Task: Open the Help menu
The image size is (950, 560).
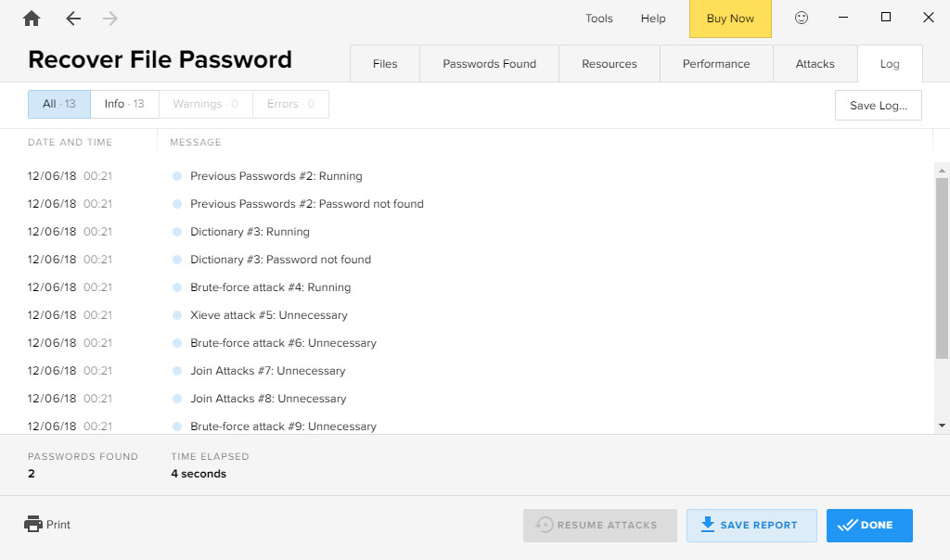Action: point(653,19)
